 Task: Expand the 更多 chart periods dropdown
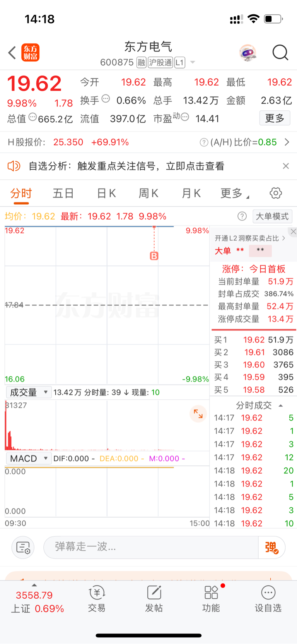[234, 193]
